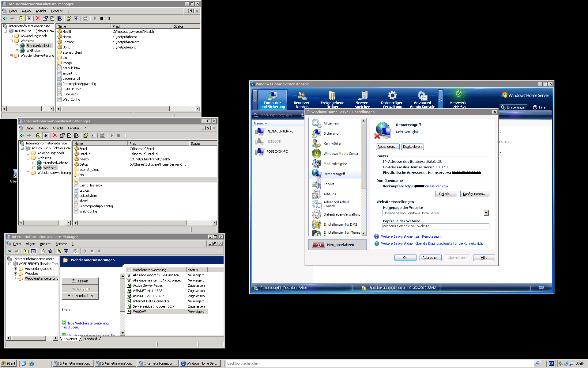
Task: Click Details domain button
Action: [446, 194]
